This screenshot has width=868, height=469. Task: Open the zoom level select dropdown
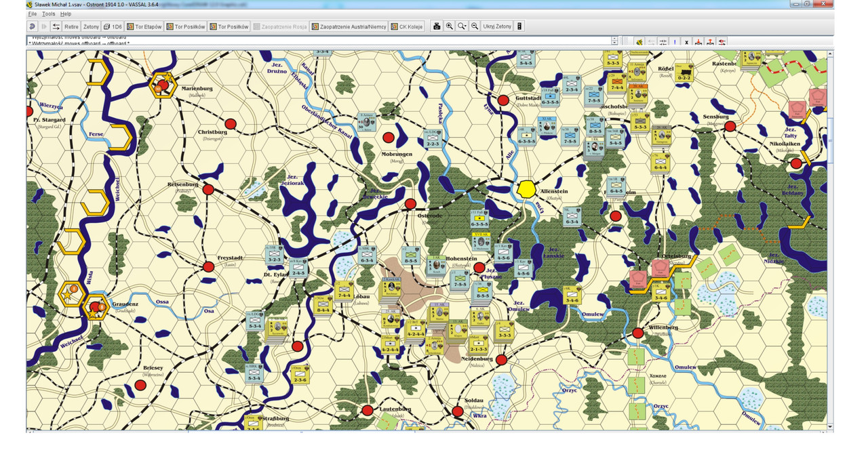click(x=462, y=26)
